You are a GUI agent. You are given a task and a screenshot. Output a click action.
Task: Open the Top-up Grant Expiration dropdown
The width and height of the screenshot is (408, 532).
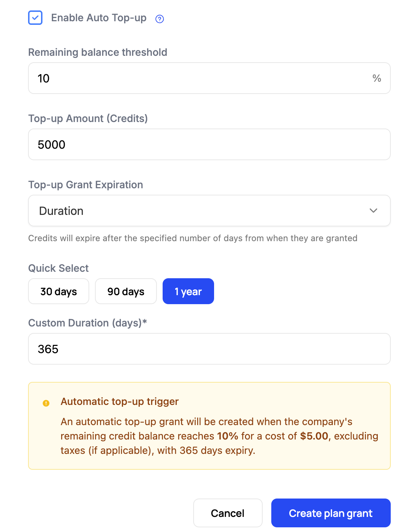209,211
